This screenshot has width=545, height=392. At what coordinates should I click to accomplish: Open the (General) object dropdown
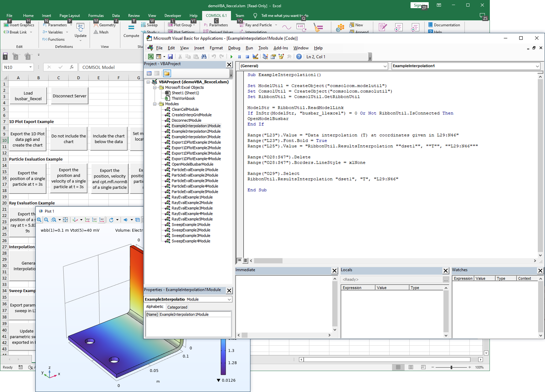tap(385, 66)
